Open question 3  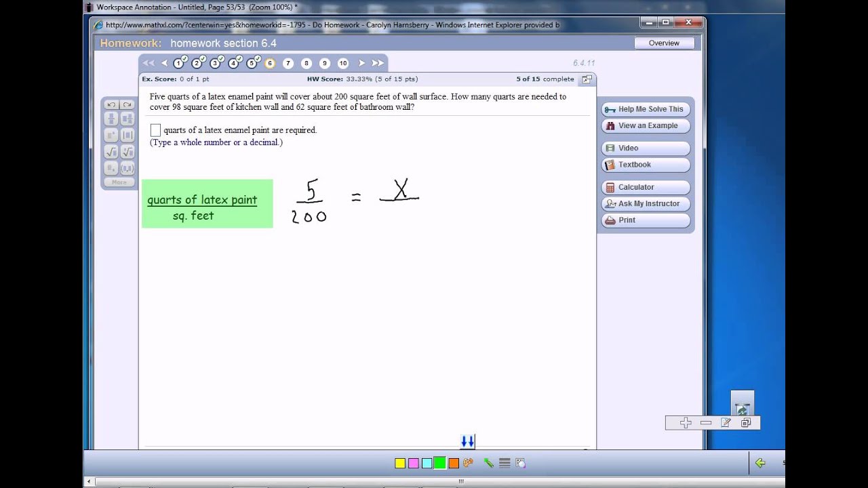[215, 63]
